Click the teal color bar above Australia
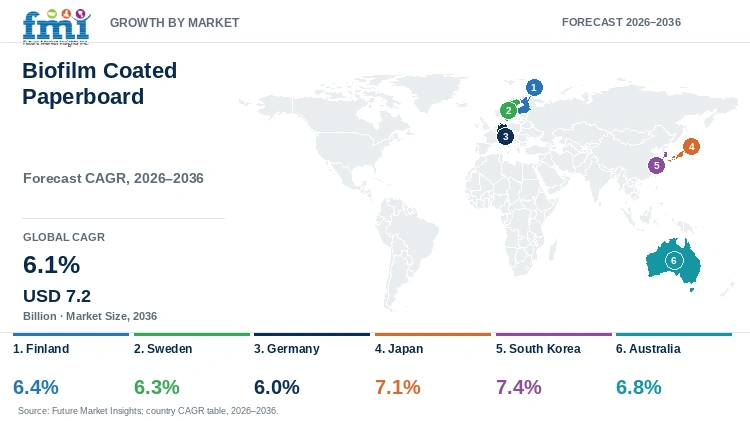 [674, 334]
